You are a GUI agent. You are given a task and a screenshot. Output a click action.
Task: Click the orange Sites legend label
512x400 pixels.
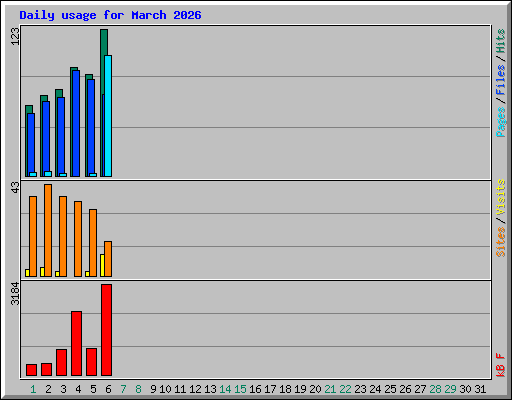[x=501, y=242]
